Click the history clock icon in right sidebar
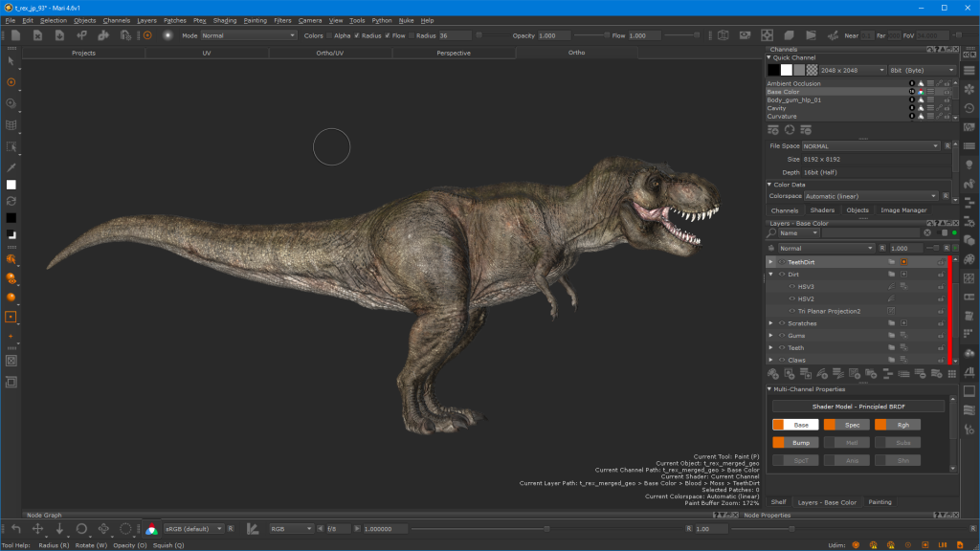The height and width of the screenshot is (551, 980). (x=969, y=108)
